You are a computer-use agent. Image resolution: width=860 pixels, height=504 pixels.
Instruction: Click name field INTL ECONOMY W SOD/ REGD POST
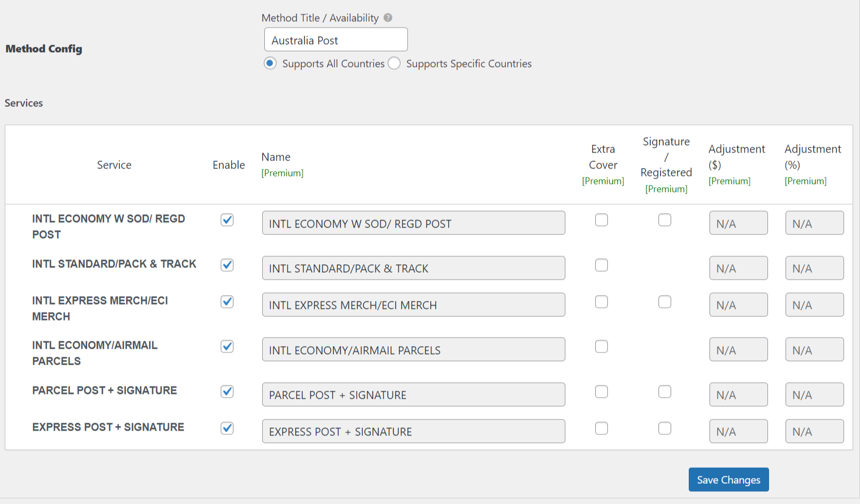[x=414, y=223]
